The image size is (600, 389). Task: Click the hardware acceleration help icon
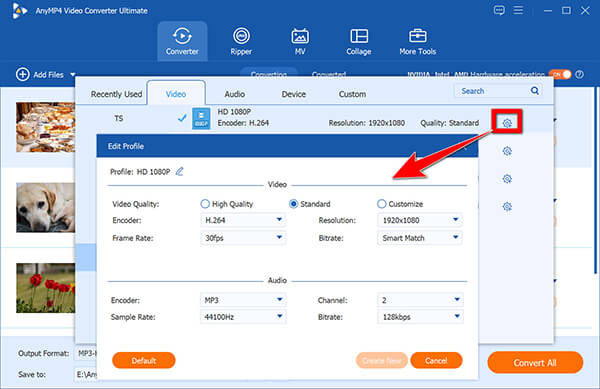(x=580, y=74)
